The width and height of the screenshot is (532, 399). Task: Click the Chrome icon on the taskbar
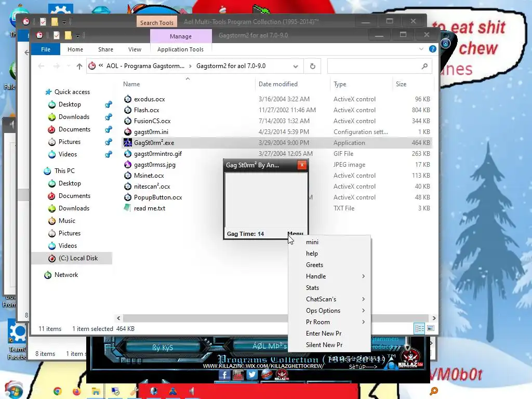[x=58, y=391]
